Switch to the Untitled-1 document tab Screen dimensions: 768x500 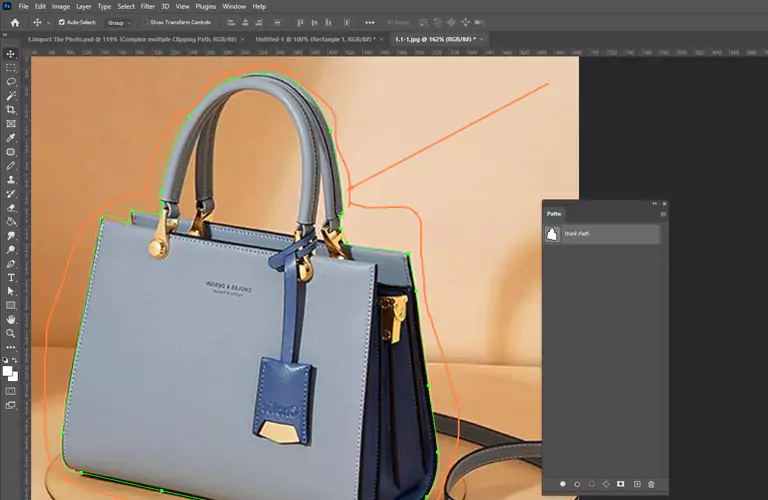314,39
